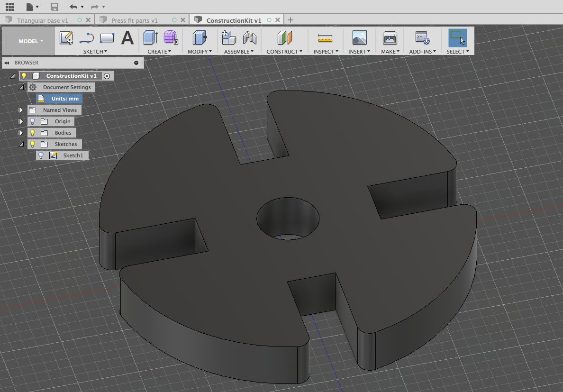Toggle visibility bulb of Origin folder

(32, 121)
